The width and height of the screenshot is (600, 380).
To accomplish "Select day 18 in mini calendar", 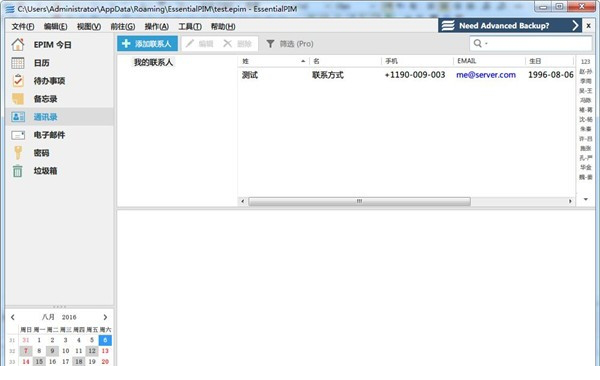I will [79, 361].
